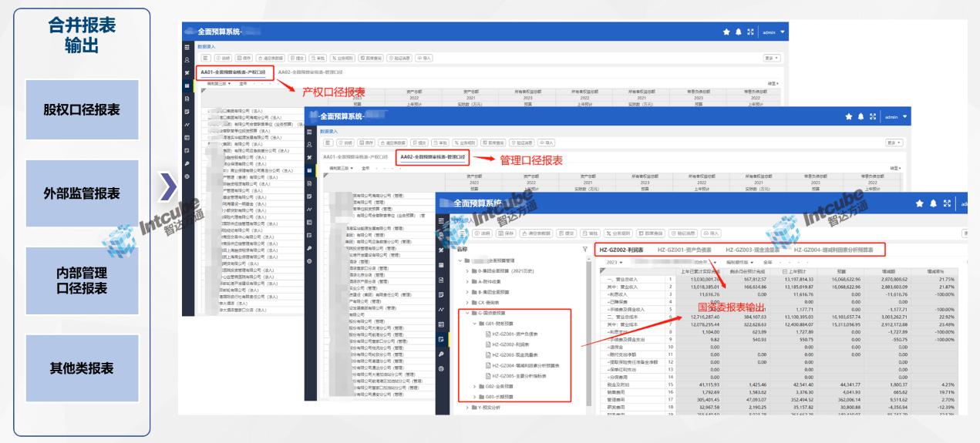Click 保存 button in front window toolbar
The image size is (980, 443).
[x=507, y=233]
